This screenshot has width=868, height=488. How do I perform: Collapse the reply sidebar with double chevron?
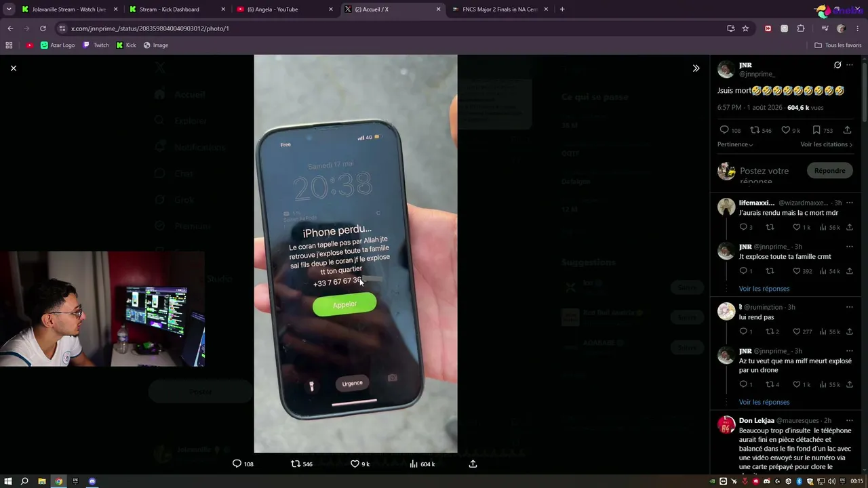click(x=696, y=68)
